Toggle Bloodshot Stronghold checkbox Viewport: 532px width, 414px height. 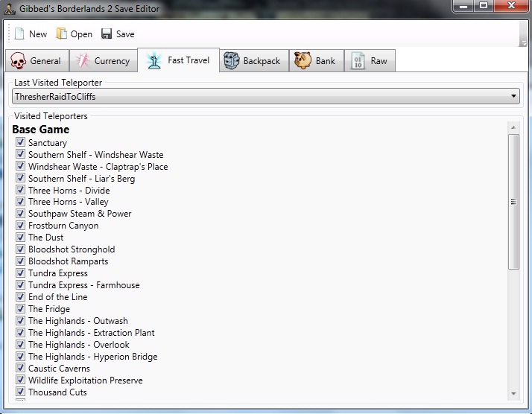pos(20,249)
